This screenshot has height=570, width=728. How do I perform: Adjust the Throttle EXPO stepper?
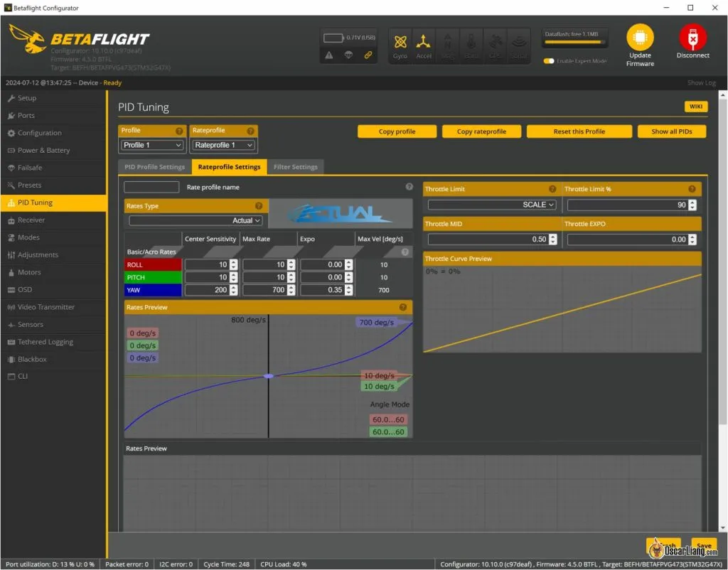pos(692,240)
